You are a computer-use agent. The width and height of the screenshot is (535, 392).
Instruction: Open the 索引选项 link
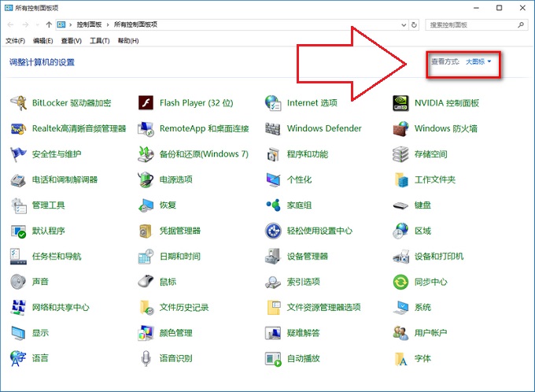pos(304,282)
